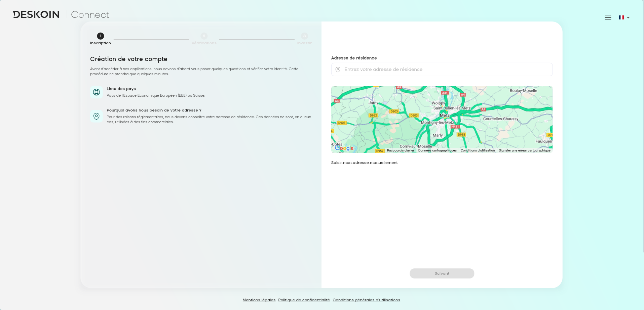The height and width of the screenshot is (310, 644).
Task: Click the Google logo on the map
Action: [344, 148]
